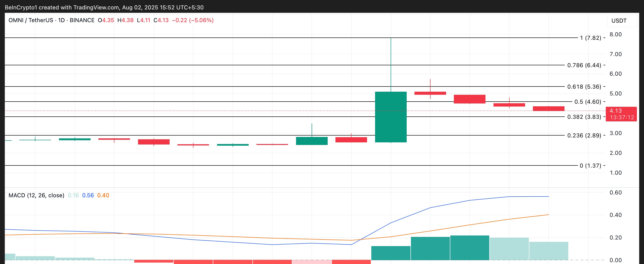Click the countdown timer 13:37:12
Viewport: 644px width, 264px height.
click(622, 117)
